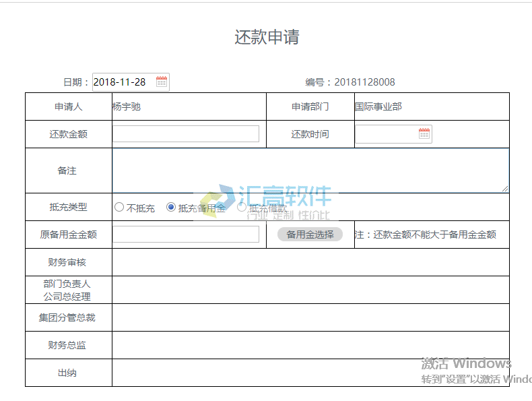Click the empty 财务审核 approval cell
This screenshot has height=401, width=532.
click(310, 262)
